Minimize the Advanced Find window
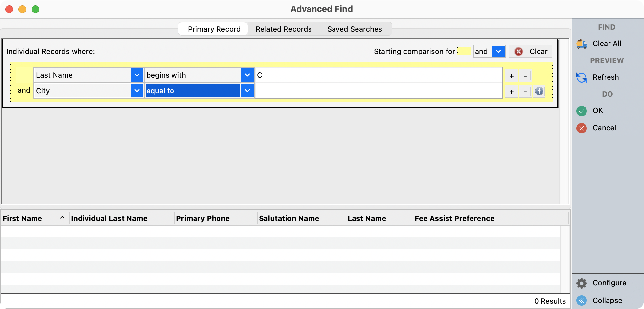The width and height of the screenshot is (644, 309). coord(22,9)
